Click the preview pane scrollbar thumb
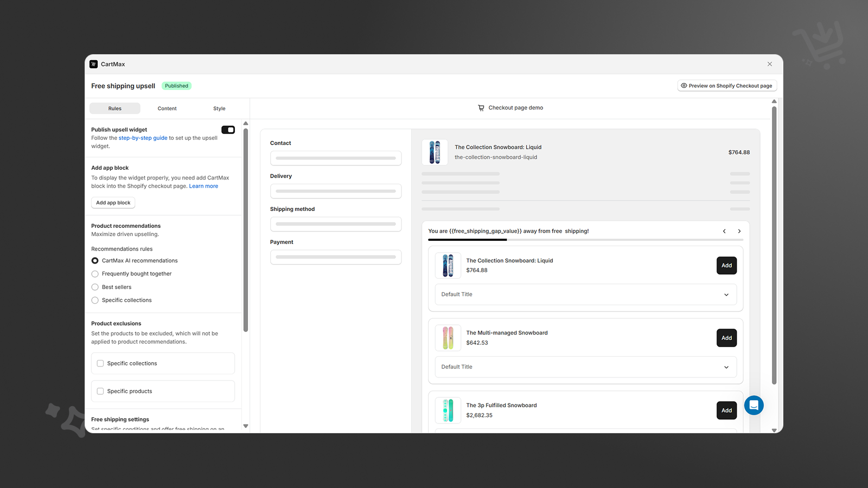The image size is (868, 488). 774,245
